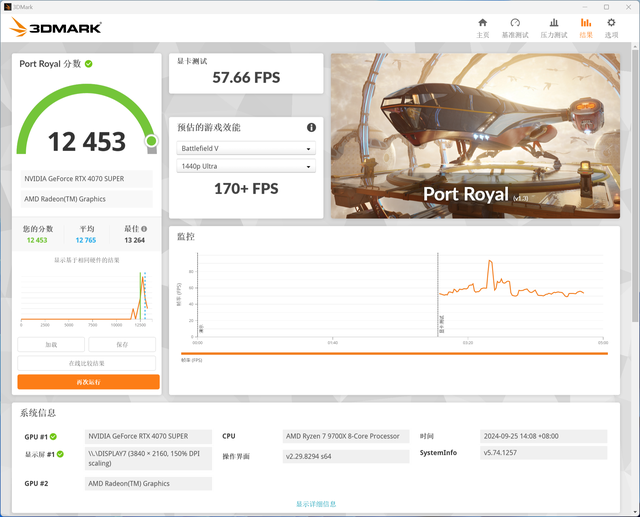Screen dimensions: 640x517
Task: Open the 1440p Ultra resolution dropdown
Action: [246, 166]
